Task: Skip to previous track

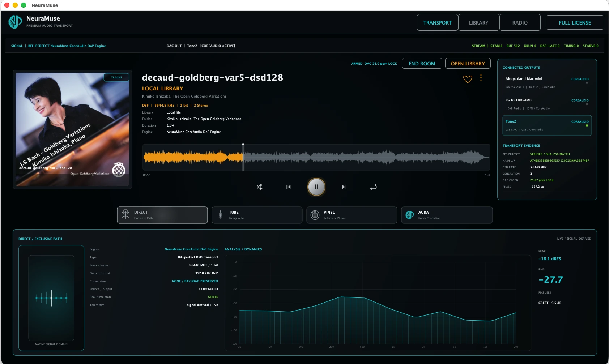Action: click(x=288, y=187)
